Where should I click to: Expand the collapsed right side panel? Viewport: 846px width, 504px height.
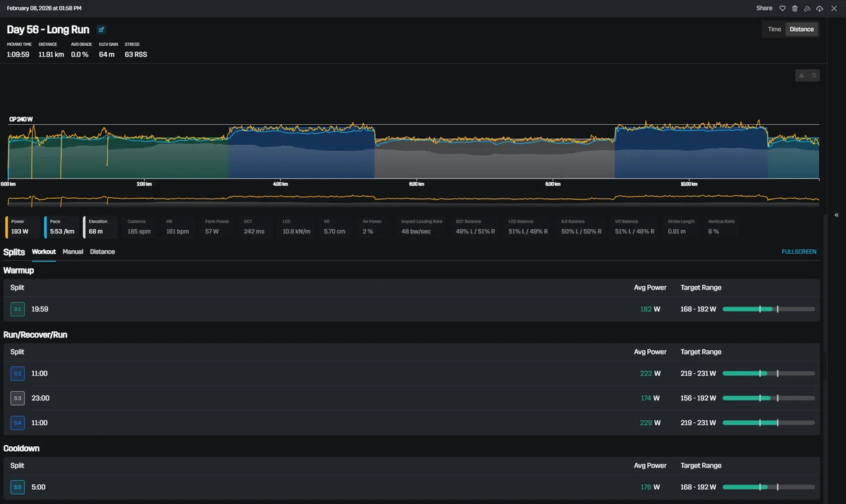(836, 215)
